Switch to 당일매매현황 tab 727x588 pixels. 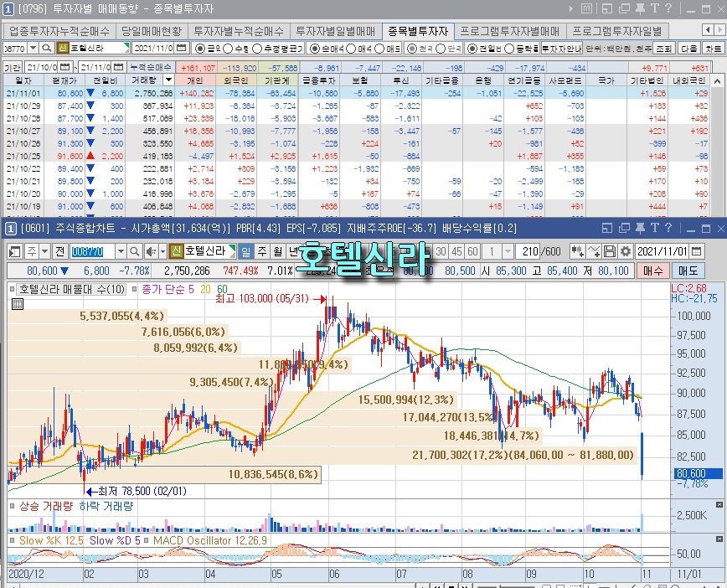151,31
